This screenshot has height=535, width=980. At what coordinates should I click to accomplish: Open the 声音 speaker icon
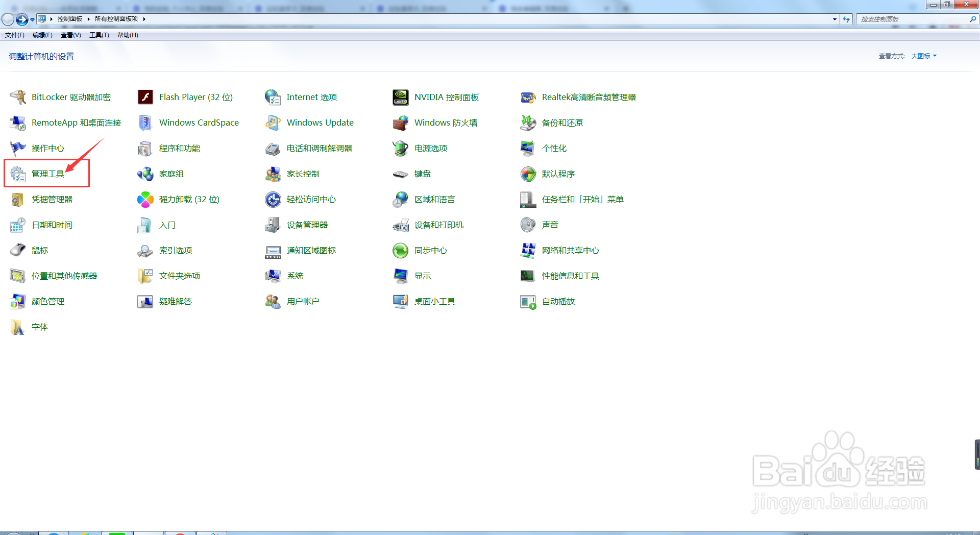click(x=528, y=225)
